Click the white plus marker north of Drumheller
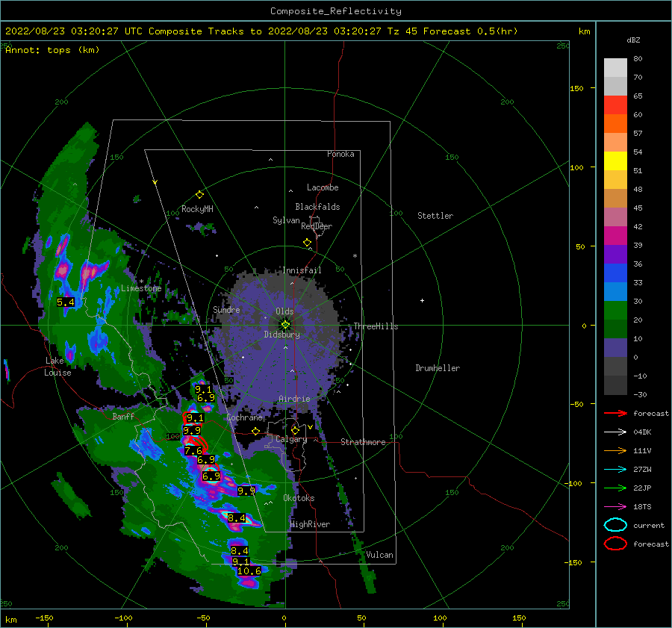672x628 pixels. pos(422,300)
